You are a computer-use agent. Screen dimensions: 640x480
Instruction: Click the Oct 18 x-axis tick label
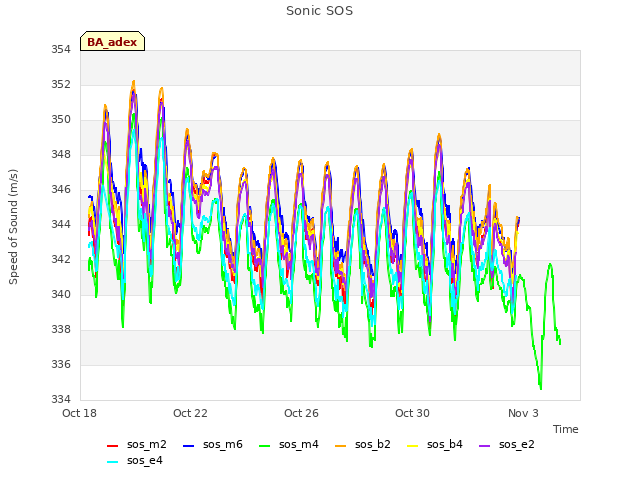click(x=79, y=413)
